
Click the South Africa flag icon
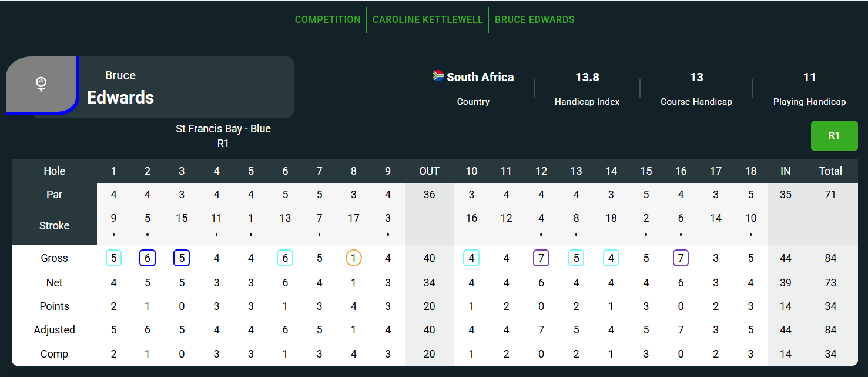click(438, 75)
